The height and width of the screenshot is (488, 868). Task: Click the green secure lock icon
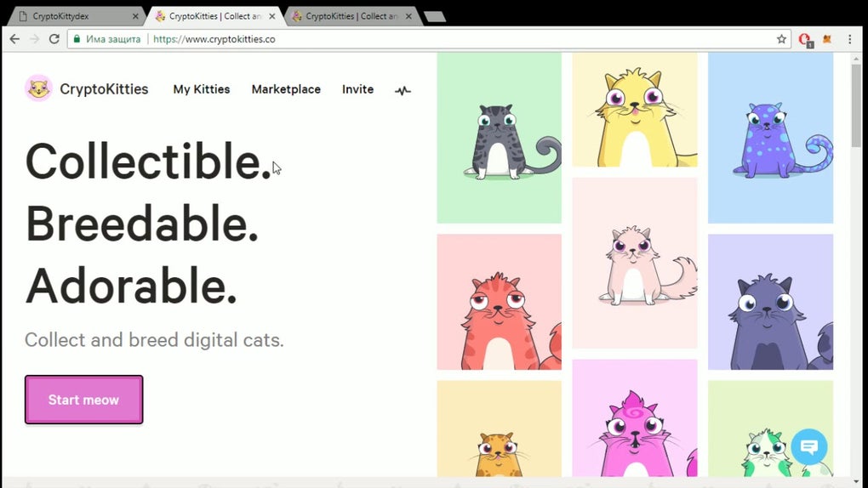pyautogui.click(x=77, y=39)
